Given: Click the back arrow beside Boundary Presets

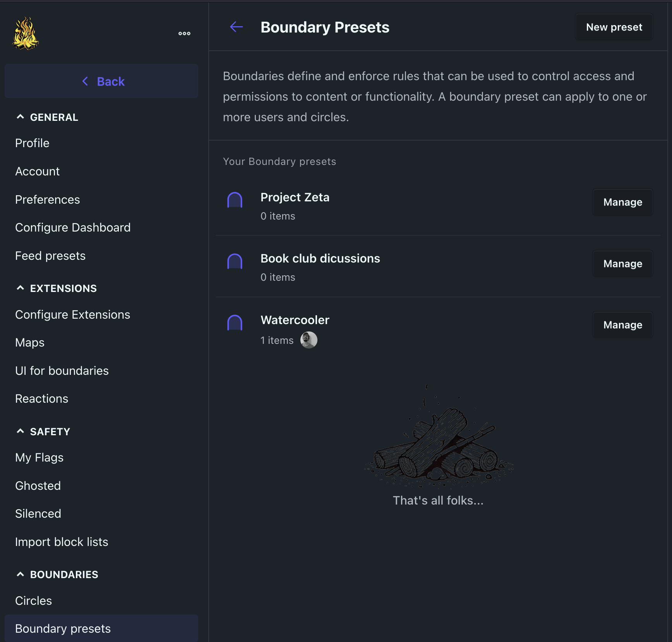Looking at the screenshot, I should tap(236, 27).
